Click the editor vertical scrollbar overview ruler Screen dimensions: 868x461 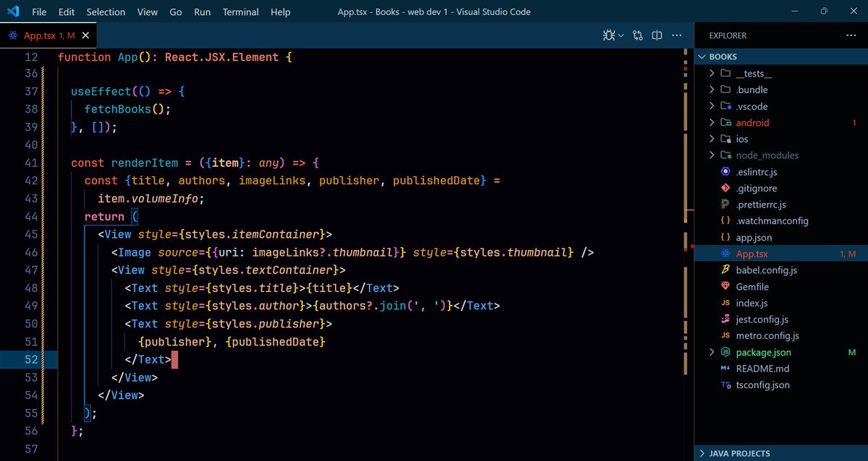tap(689, 254)
